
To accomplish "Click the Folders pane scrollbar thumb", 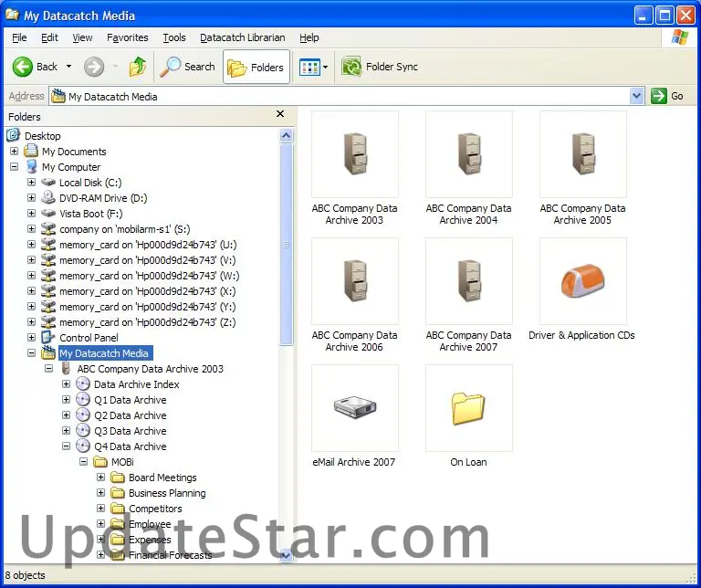I will click(x=287, y=244).
